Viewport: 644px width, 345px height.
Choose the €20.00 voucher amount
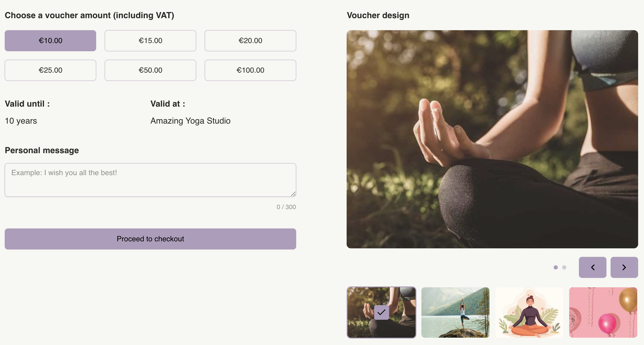[x=250, y=41]
